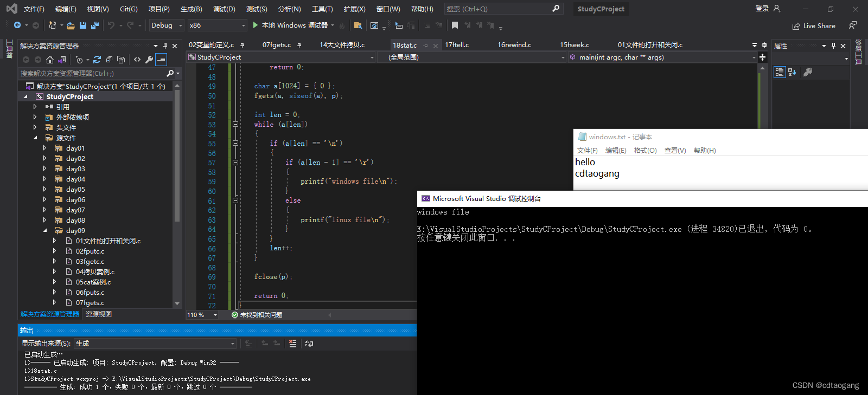Click the Find in Files folder icon

358,25
